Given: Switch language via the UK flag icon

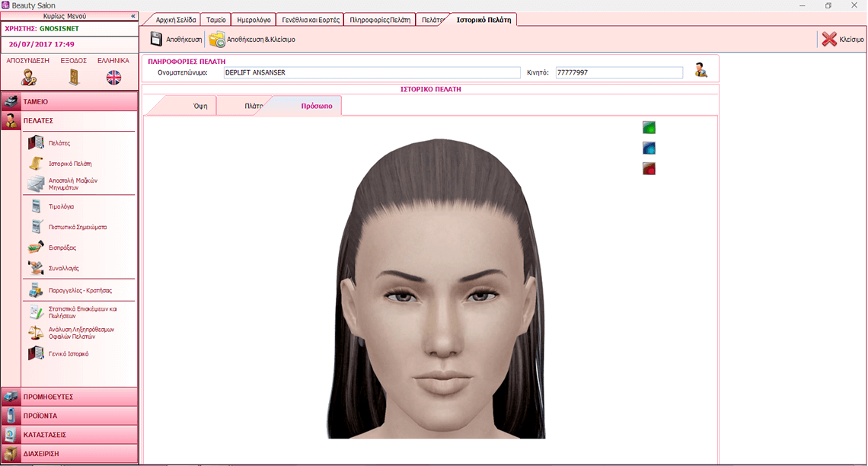Looking at the screenshot, I should pyautogui.click(x=113, y=77).
